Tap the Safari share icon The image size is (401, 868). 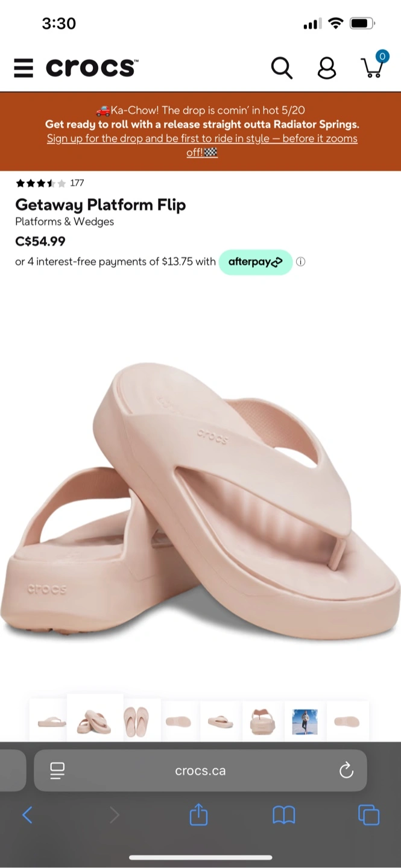pos(198,815)
